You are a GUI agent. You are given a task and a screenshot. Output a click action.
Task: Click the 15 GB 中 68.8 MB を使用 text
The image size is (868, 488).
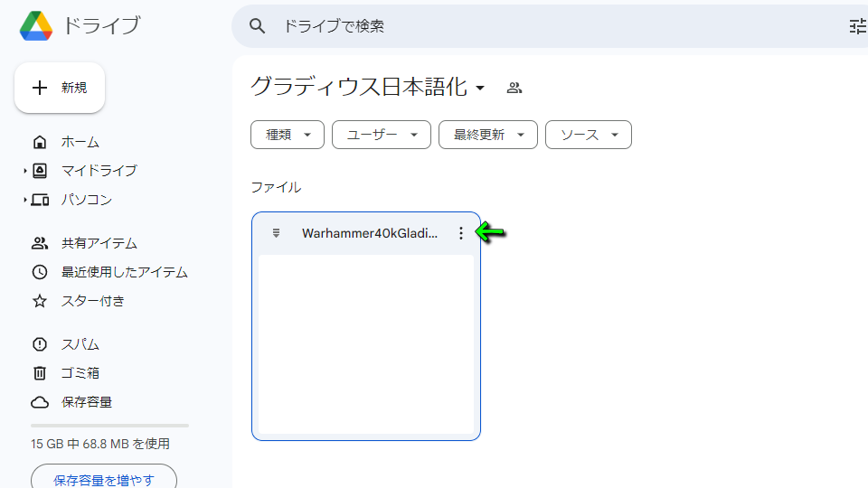coord(100,444)
